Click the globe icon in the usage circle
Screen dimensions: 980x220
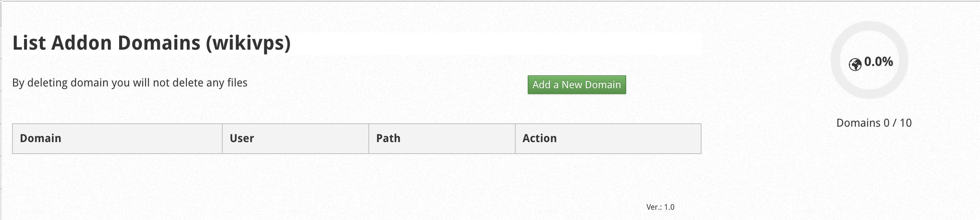[x=855, y=65]
